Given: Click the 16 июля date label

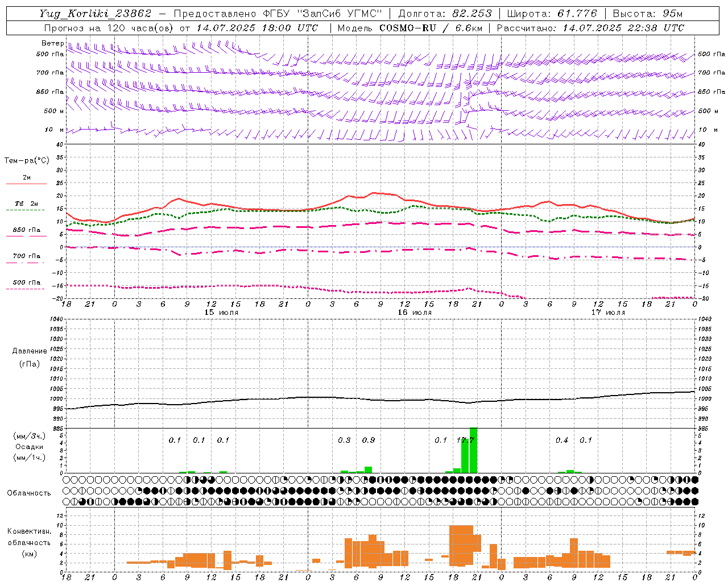Looking at the screenshot, I should point(415,313).
